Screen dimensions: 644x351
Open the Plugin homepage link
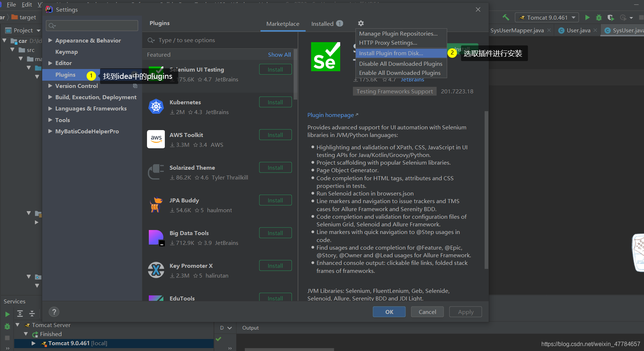[x=333, y=115]
